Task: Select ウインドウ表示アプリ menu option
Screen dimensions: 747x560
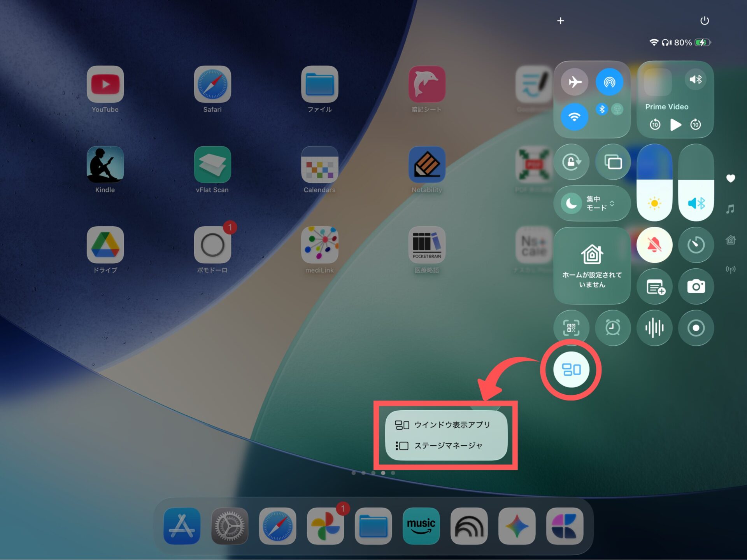Action: pyautogui.click(x=446, y=425)
